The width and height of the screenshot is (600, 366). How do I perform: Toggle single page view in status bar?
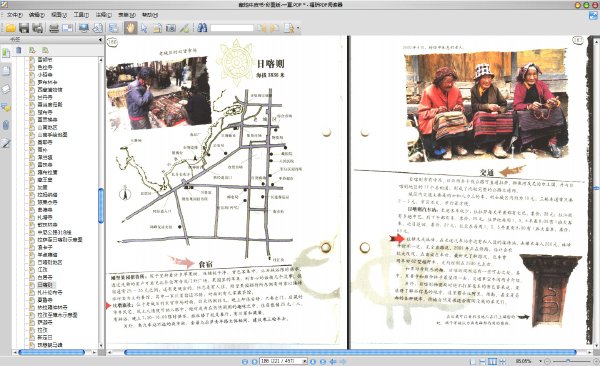tap(473, 361)
